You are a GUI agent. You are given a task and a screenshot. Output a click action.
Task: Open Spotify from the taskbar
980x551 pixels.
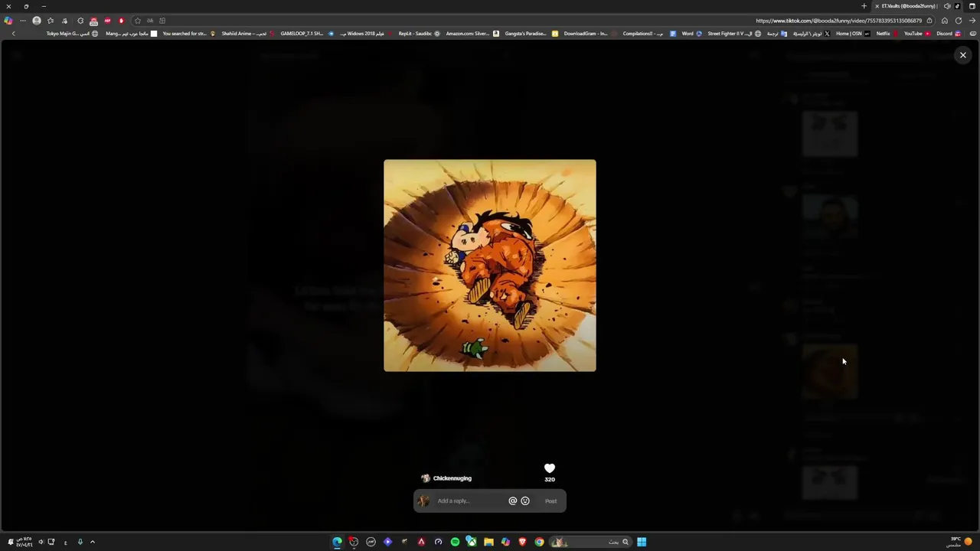(x=455, y=542)
